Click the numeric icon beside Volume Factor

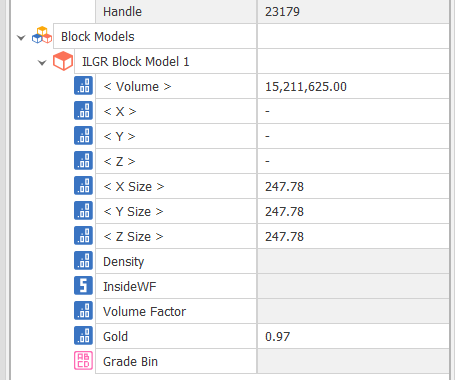[83, 311]
